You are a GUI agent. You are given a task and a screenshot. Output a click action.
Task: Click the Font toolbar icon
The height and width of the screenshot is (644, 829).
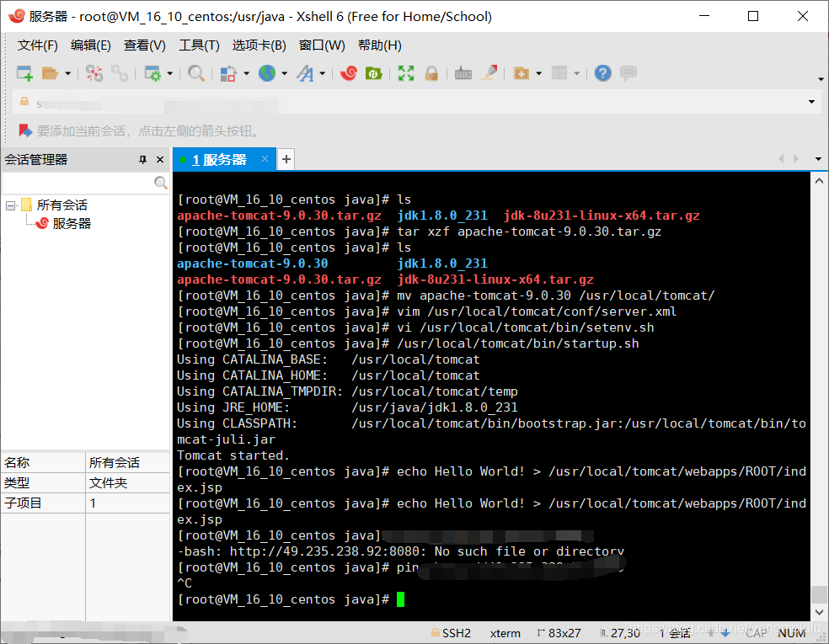pos(305,73)
